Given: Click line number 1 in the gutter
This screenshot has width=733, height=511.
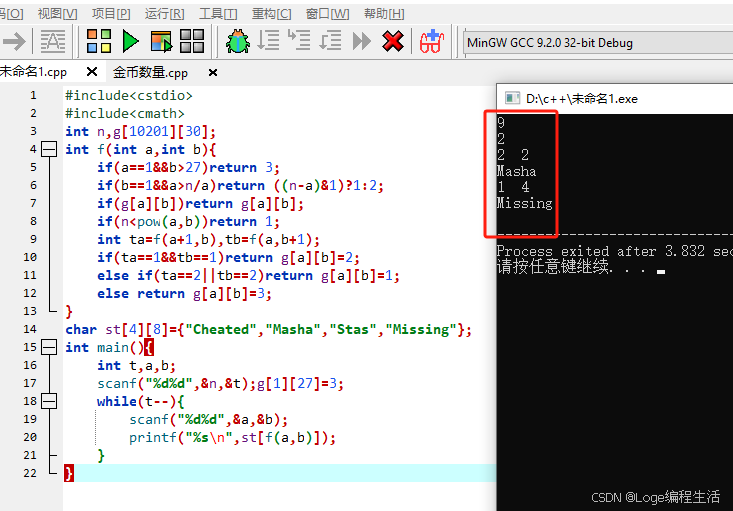Looking at the screenshot, I should pyautogui.click(x=33, y=95).
